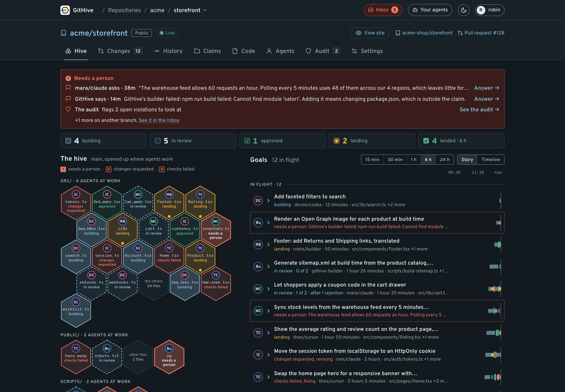This screenshot has height=392, width=565.
Task: Open the Claims tab
Action: tap(208, 51)
